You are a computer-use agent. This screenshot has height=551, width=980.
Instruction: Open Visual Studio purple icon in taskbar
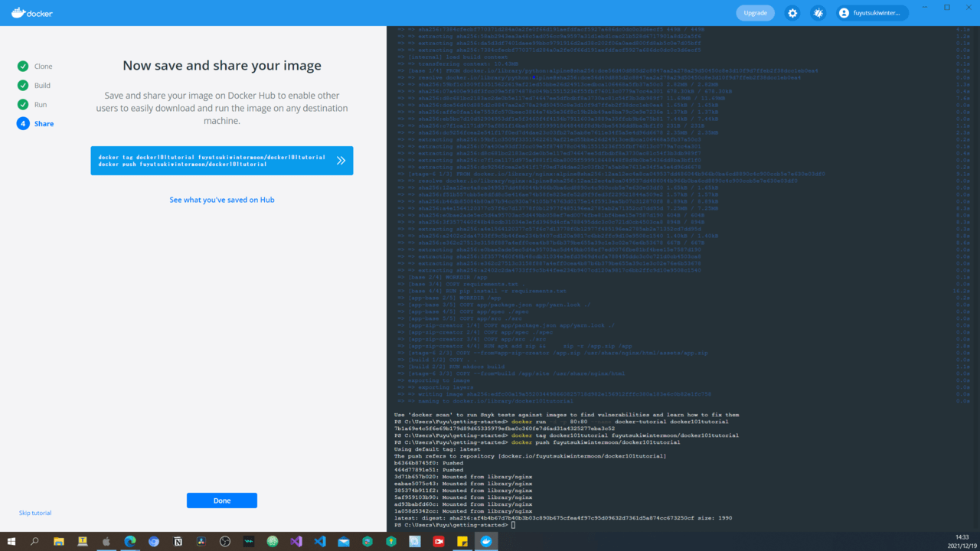296,541
